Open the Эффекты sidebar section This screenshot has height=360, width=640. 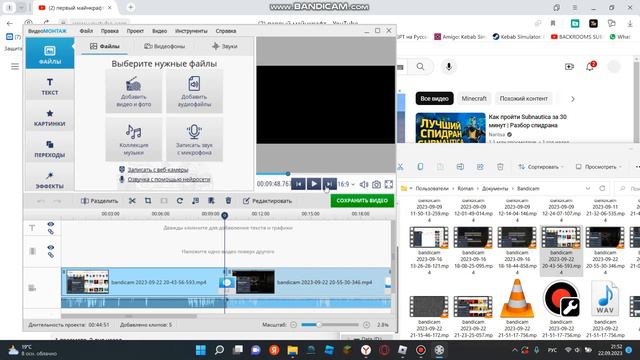50,180
